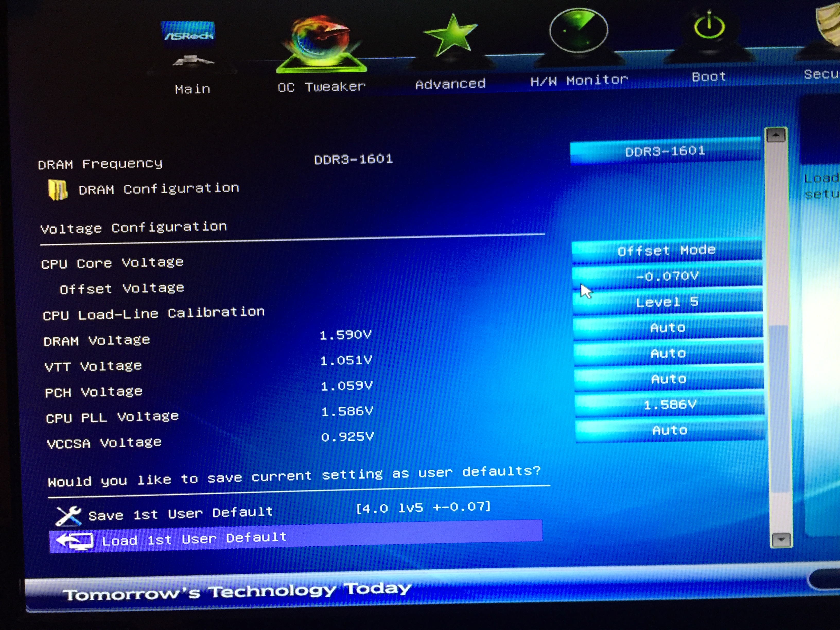Viewport: 840px width, 630px height.
Task: Change CPU Core Voltage Offset Mode selector
Action: point(667,251)
